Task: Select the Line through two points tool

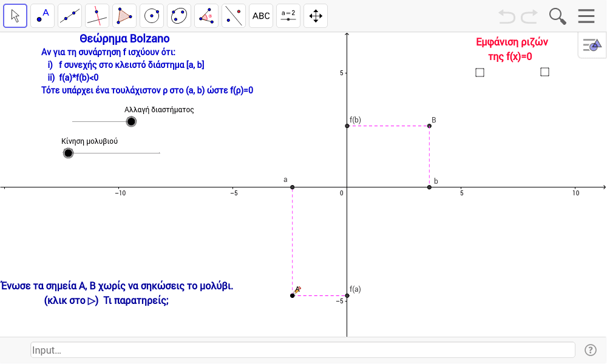Action: (x=70, y=16)
